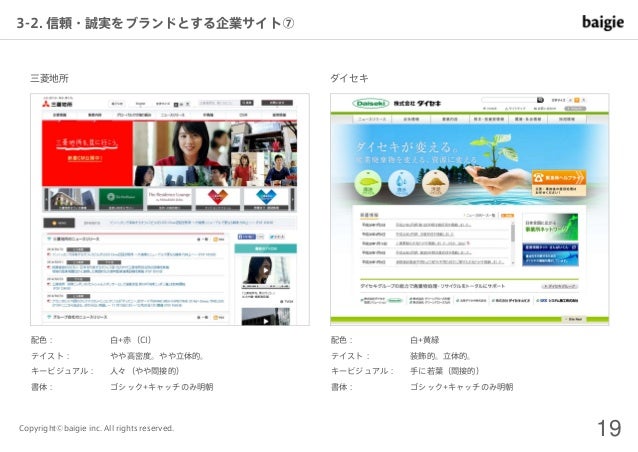Click the orange RSS badge in Daiseki news header

pyautogui.click(x=507, y=215)
